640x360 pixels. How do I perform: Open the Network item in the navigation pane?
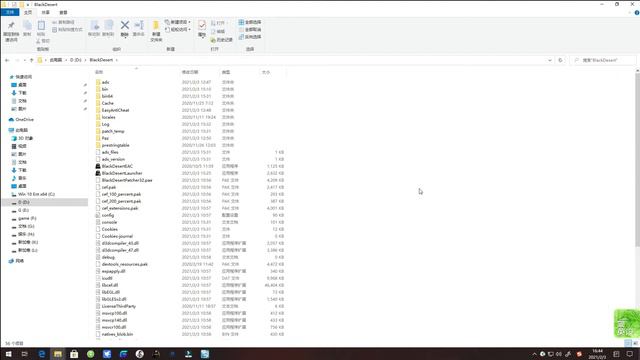(19, 261)
